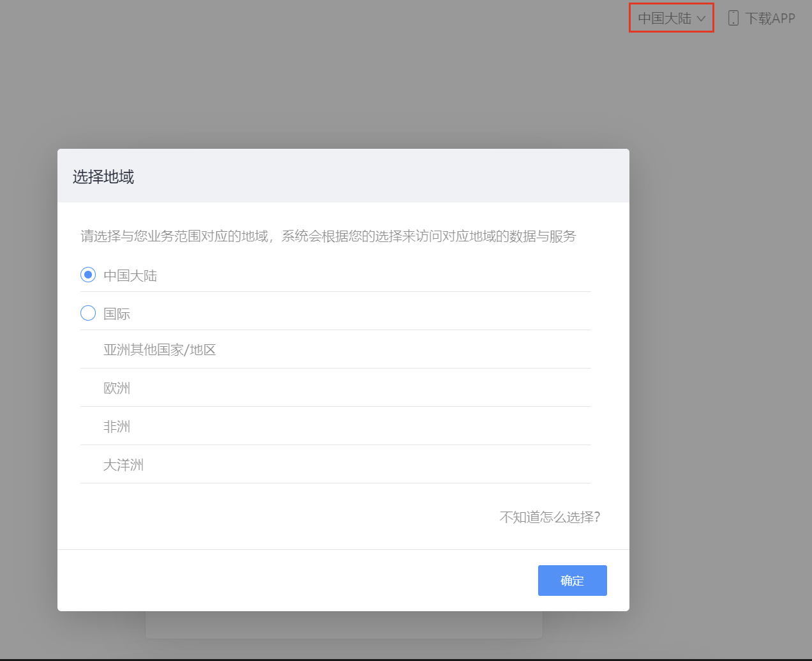Click the 下载APP link text
812x661 pixels.
coord(770,19)
